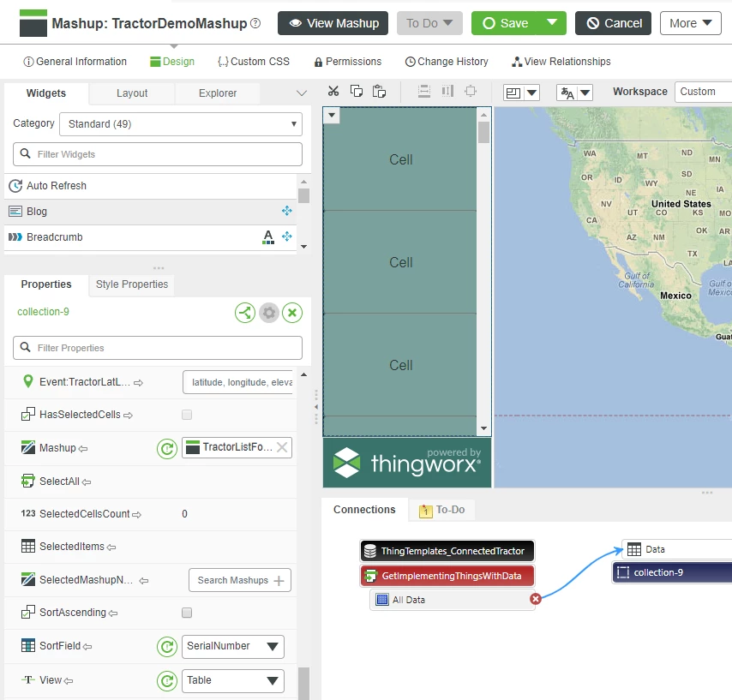The image size is (732, 700).
Task: Click the Search Mashups field
Action: point(240,580)
